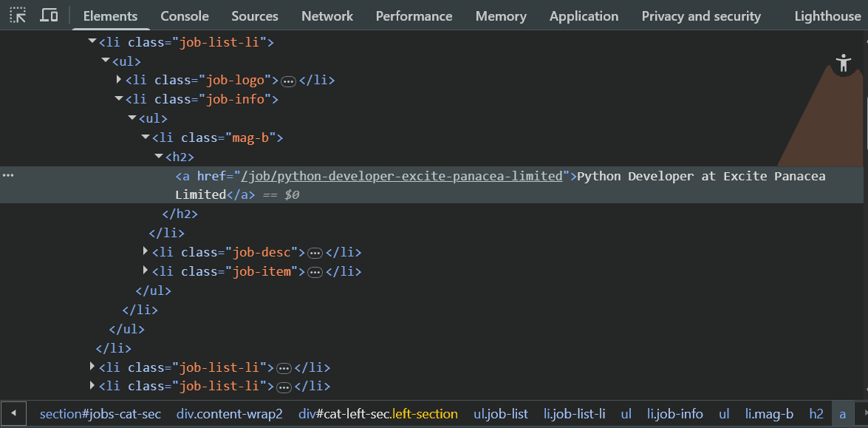Collapse the ul under job-info

click(131, 118)
